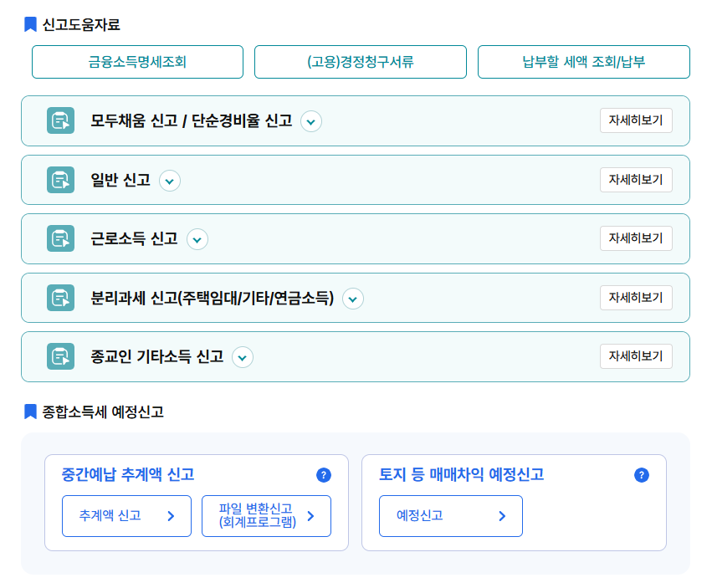Image resolution: width=712 pixels, height=588 pixels.
Task: Click the 예정신고 button
Action: (x=450, y=516)
